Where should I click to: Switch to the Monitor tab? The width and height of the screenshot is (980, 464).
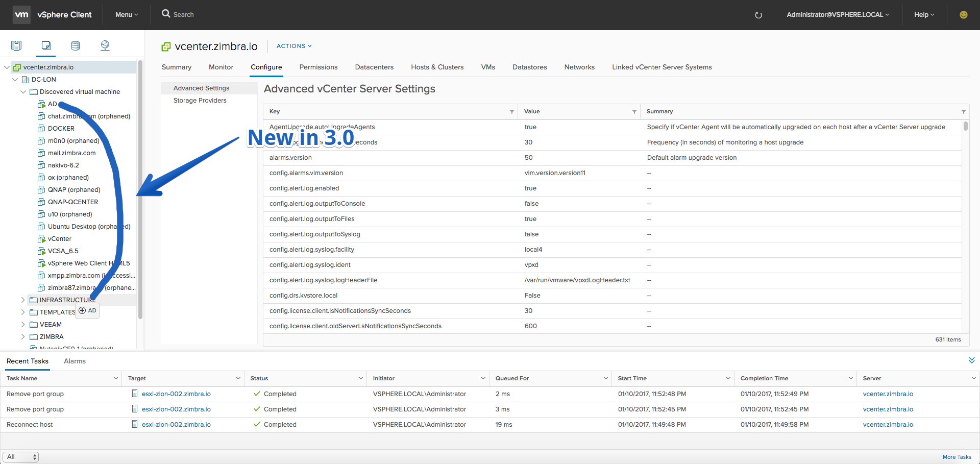pyautogui.click(x=221, y=67)
